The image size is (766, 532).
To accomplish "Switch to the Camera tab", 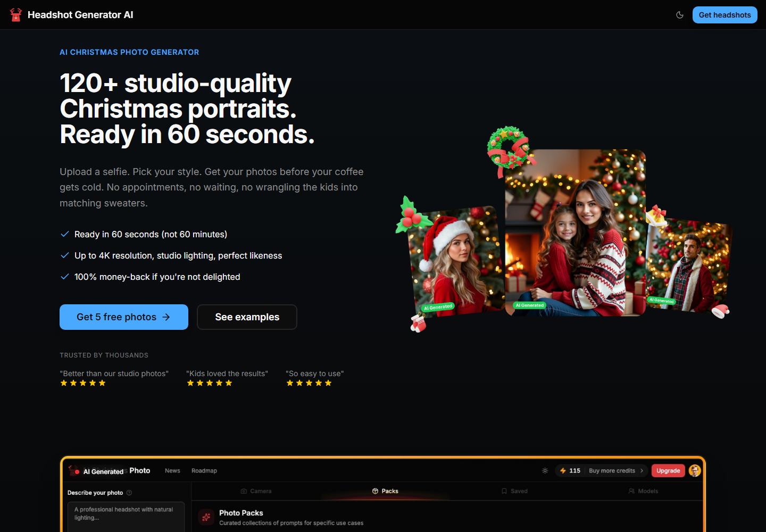I will pyautogui.click(x=256, y=491).
